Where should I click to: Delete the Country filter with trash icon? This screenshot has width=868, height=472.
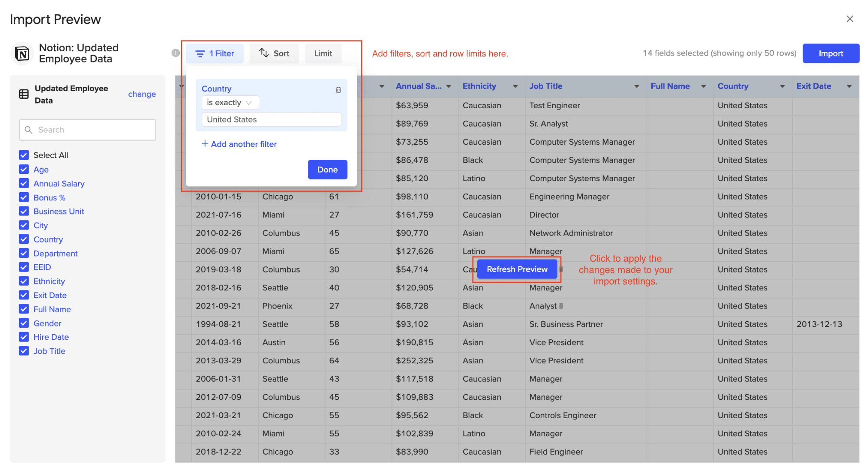pos(338,90)
